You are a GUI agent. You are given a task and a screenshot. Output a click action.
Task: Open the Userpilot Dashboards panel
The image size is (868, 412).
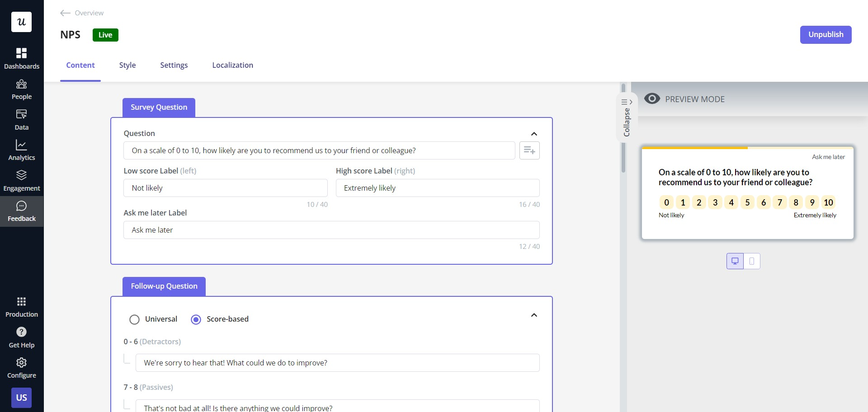[21, 58]
